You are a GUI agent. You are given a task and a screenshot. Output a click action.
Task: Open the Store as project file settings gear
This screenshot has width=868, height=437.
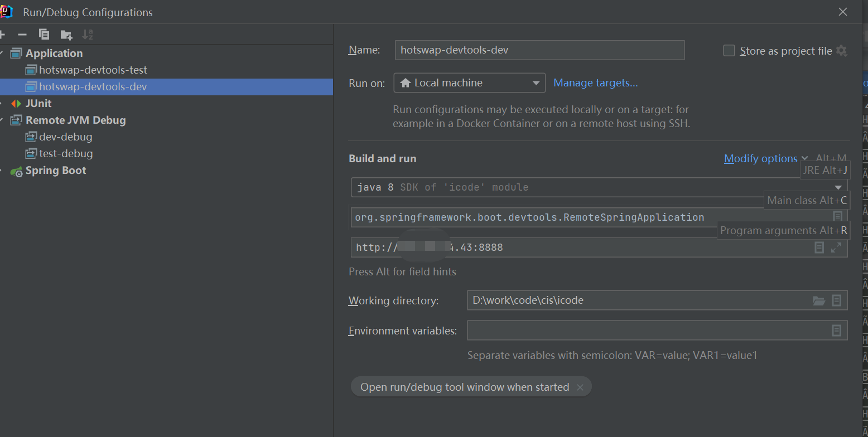click(x=842, y=51)
